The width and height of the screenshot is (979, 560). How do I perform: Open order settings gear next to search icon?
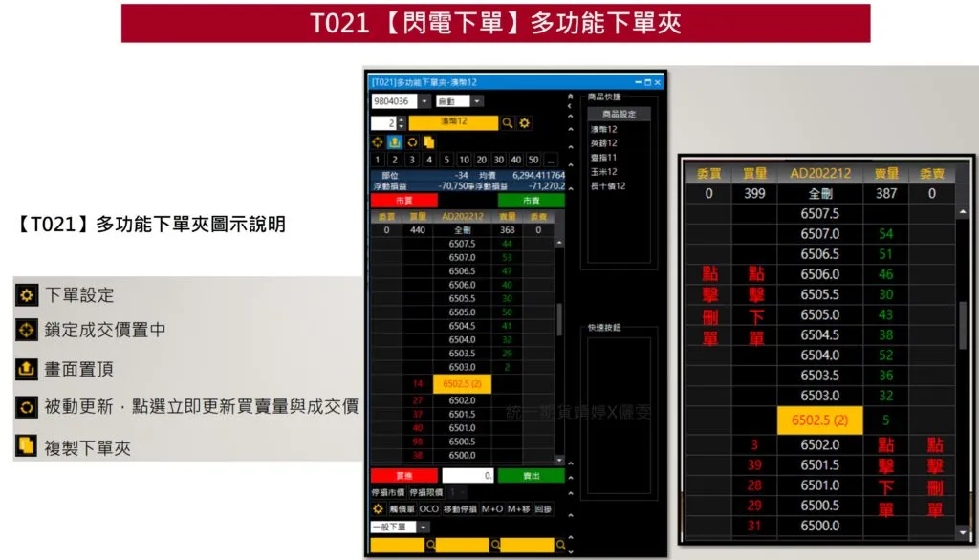click(524, 123)
